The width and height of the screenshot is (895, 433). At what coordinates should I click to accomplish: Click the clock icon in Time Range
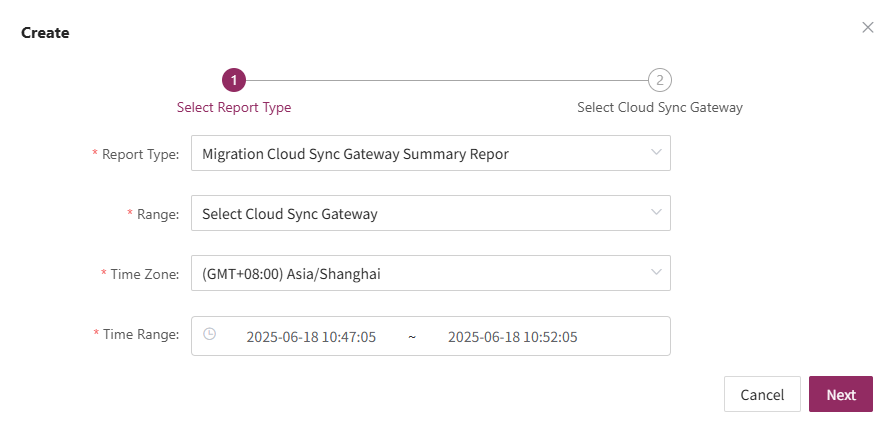pyautogui.click(x=209, y=334)
